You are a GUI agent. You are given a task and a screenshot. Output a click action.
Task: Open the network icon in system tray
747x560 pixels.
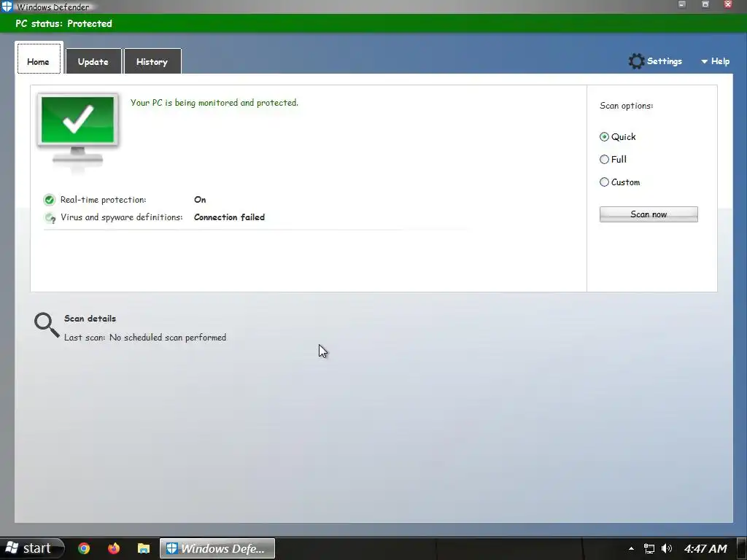point(649,548)
